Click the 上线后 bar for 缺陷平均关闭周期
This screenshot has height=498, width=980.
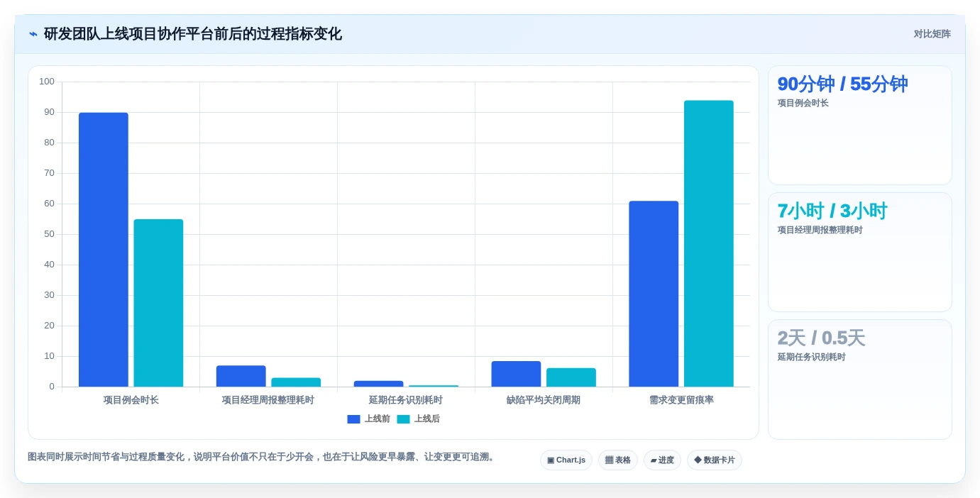[571, 377]
